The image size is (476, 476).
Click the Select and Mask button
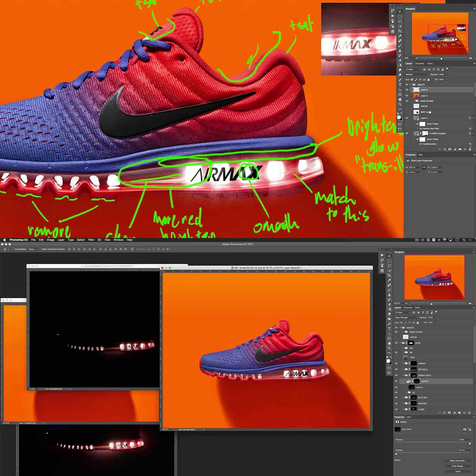(458, 461)
